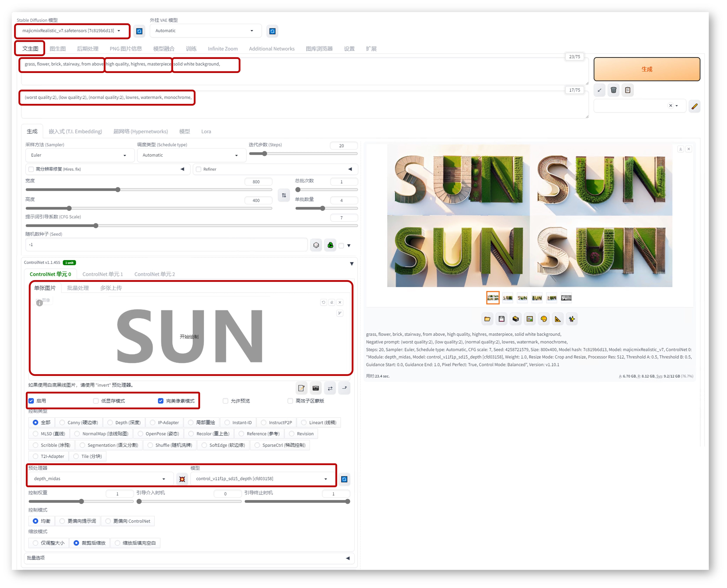Click the sparkles upscale icon below gallery

point(572,319)
